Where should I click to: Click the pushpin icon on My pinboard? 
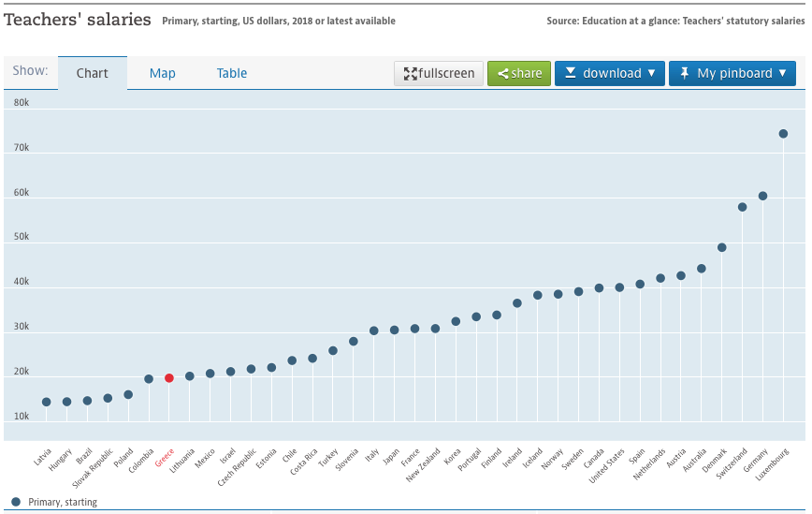684,73
